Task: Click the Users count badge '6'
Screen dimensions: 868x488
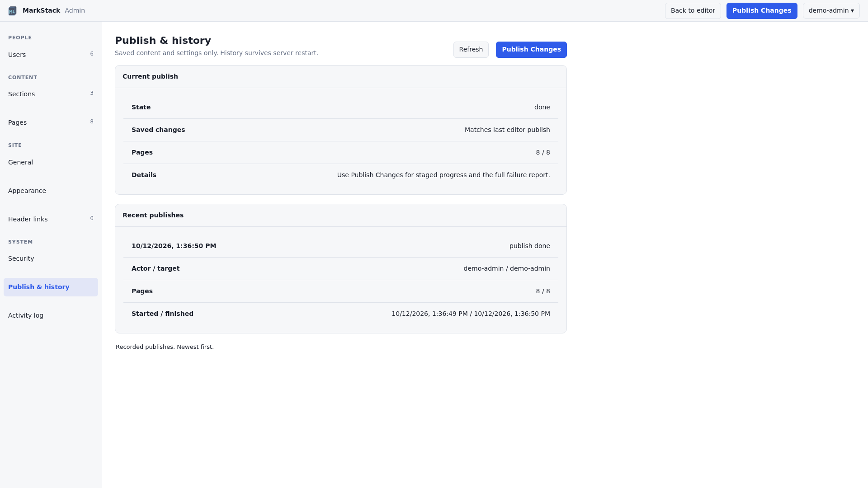Action: [x=92, y=54]
